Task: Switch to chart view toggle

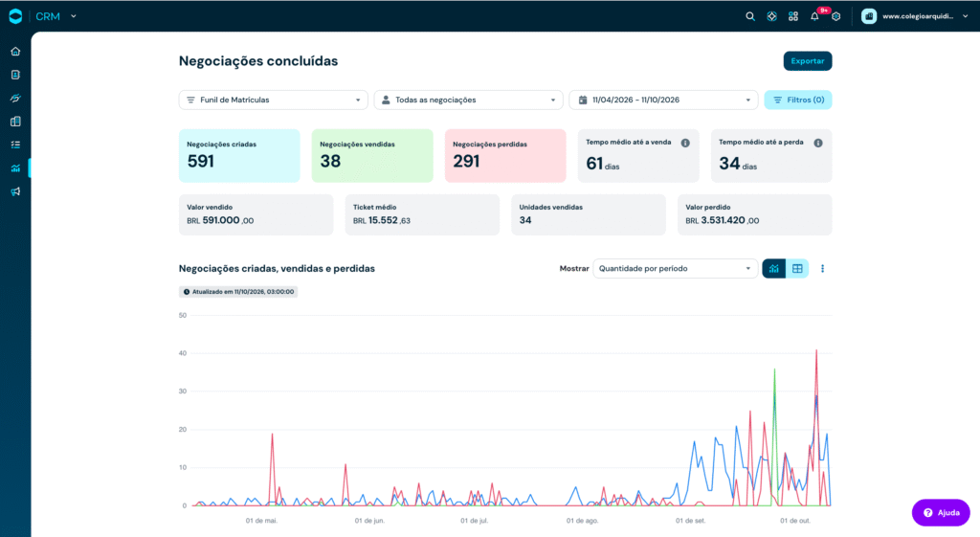Action: tap(773, 268)
